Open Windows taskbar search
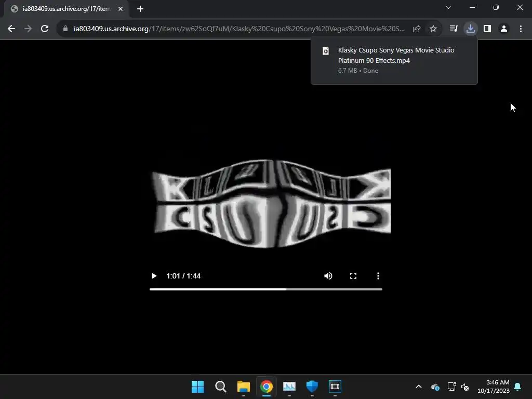532x399 pixels. pos(220,387)
